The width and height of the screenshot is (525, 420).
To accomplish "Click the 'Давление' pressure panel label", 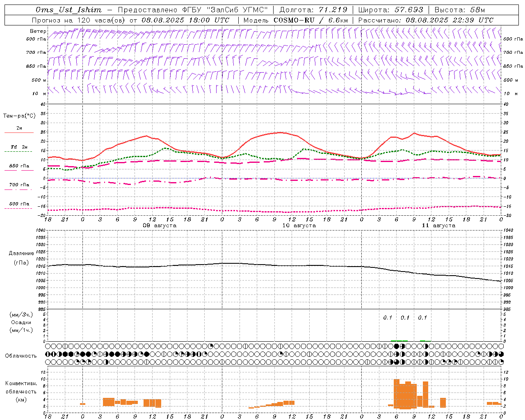I will 21,253.
